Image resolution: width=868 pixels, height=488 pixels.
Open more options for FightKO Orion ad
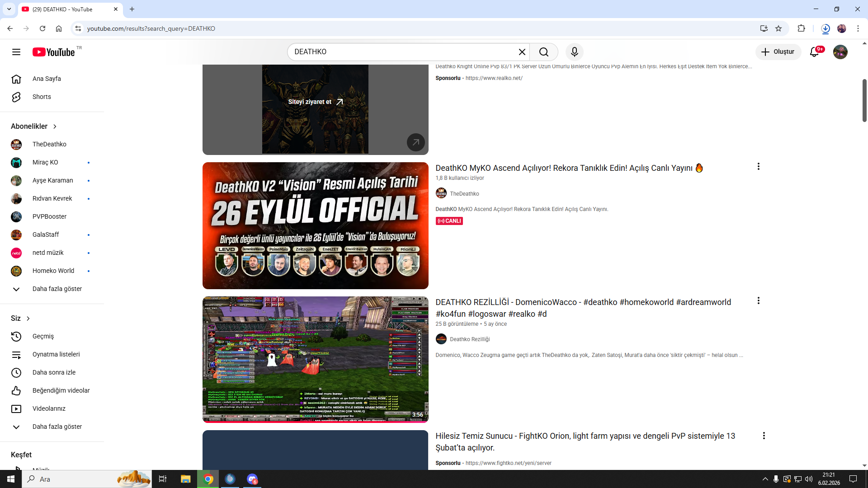point(764,436)
